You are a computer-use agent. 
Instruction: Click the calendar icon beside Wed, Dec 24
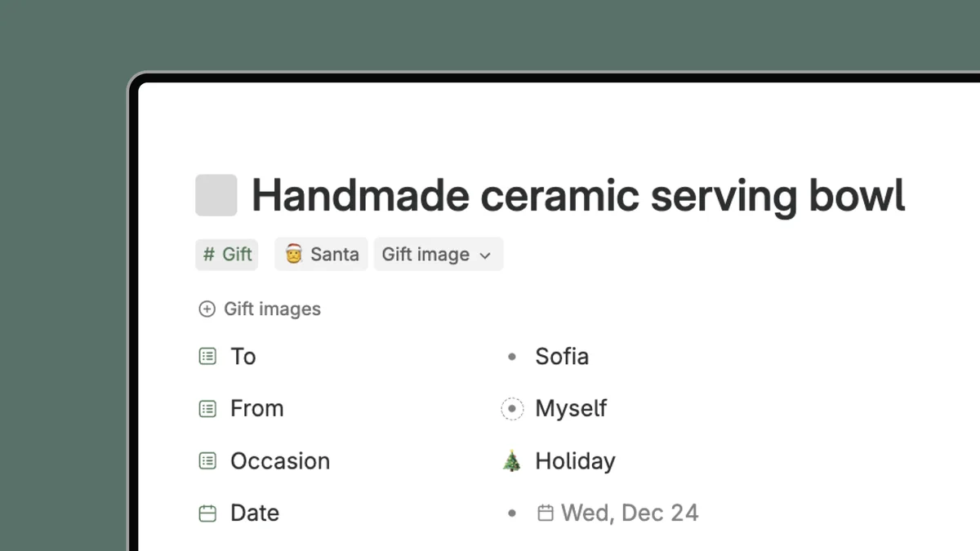click(x=546, y=513)
